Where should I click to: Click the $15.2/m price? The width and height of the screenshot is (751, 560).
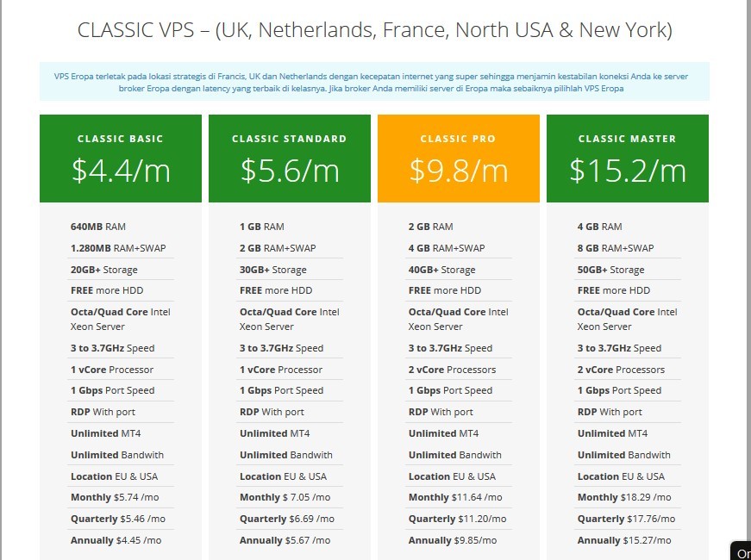pos(627,171)
